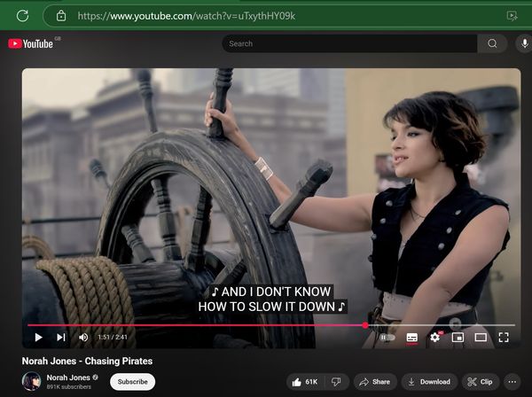Turn off subtitles with the captions button
Viewport: 532px width, 397px height.
point(412,338)
